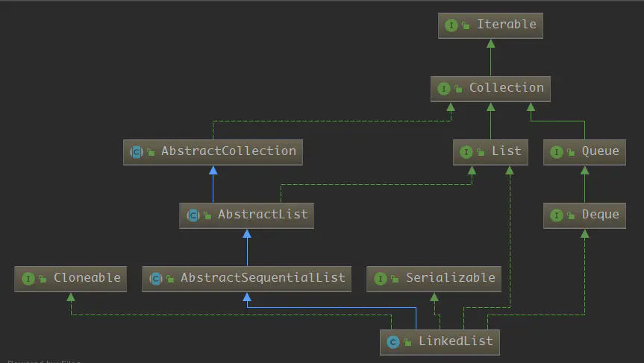
Task: Click the abstract class icon on AbstractCollection
Action: (x=137, y=152)
